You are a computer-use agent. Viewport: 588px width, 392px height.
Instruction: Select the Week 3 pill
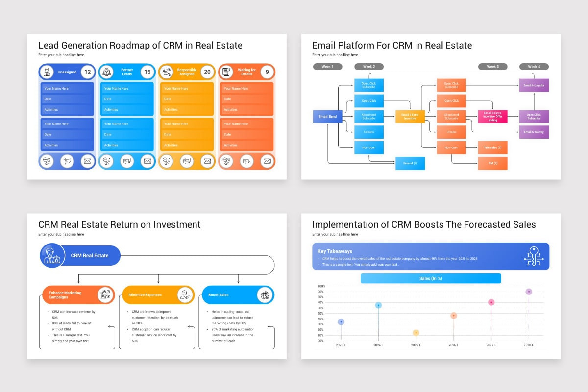(493, 67)
